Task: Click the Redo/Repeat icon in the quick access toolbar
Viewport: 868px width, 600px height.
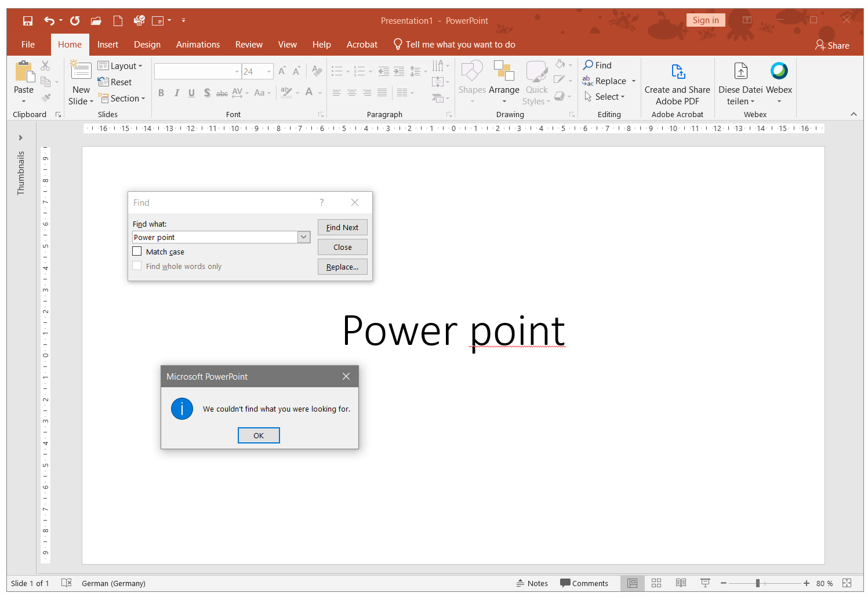Action: [75, 21]
